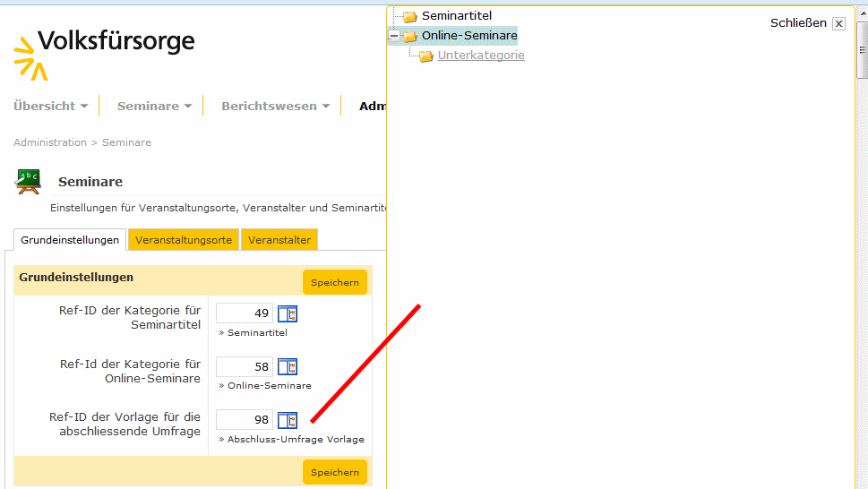Screen dimensions: 868x489
Task: Click the Unterkategorie folder icon
Action: pos(426,56)
